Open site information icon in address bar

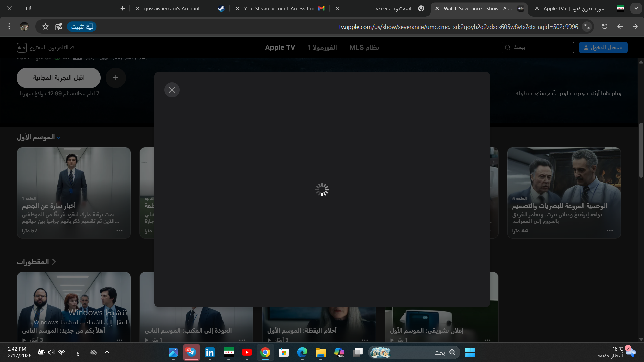click(587, 27)
